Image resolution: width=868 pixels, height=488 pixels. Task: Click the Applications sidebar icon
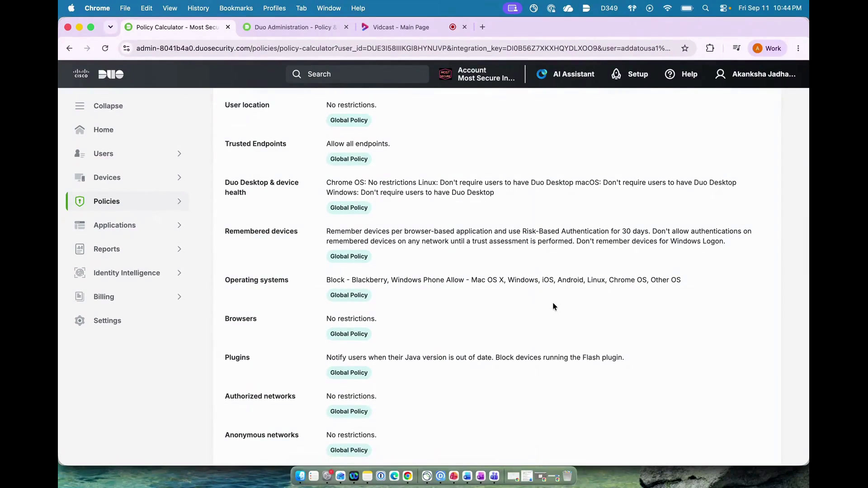80,225
